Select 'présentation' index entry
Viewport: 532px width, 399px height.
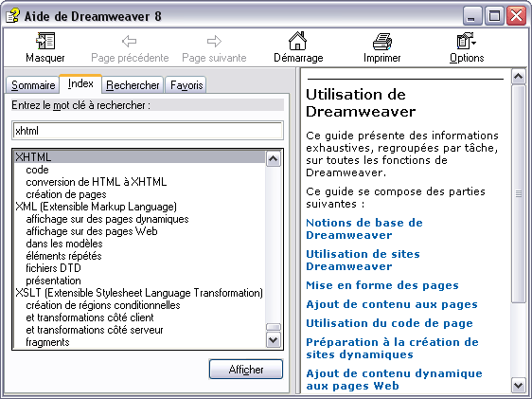(x=53, y=281)
